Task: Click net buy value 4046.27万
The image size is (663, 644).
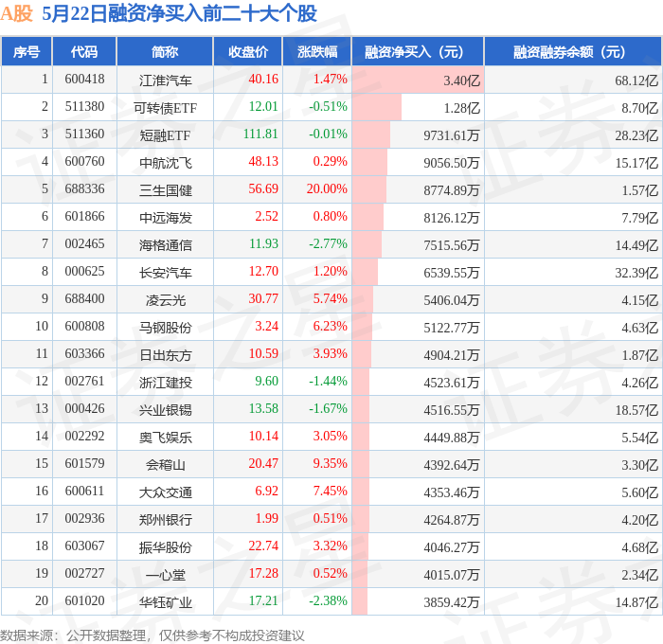Action: point(452,547)
